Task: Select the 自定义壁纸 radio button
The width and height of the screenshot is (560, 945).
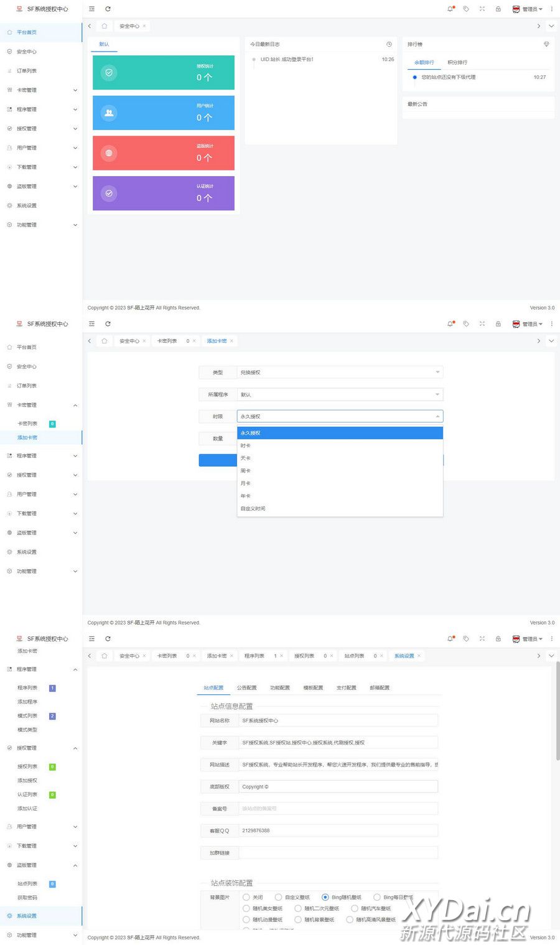Action: [x=278, y=897]
